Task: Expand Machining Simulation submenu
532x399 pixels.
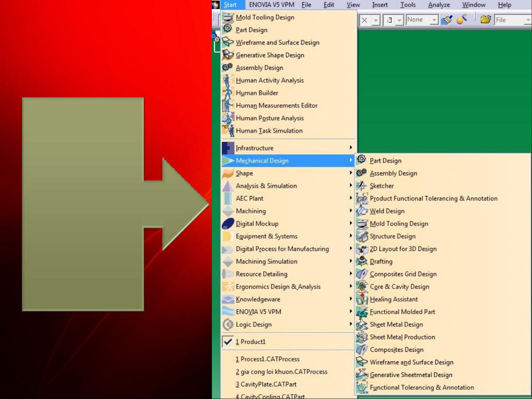Action: pyautogui.click(x=289, y=261)
